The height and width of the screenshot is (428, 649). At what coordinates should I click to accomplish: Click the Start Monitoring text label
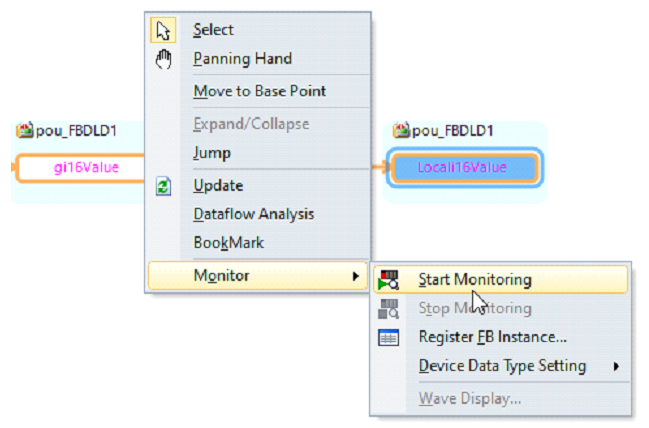[x=475, y=280]
